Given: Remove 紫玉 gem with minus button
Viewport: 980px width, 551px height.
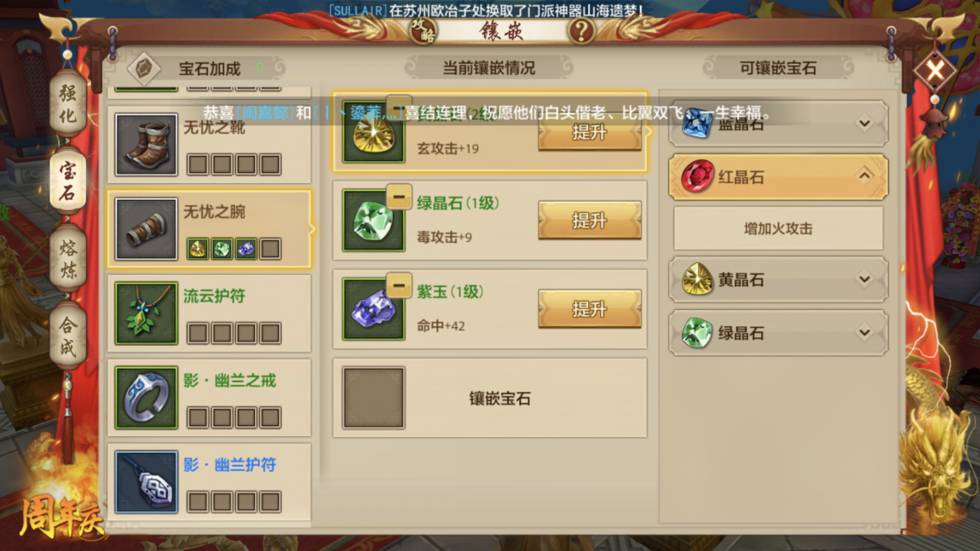Looking at the screenshot, I should coord(398,285).
